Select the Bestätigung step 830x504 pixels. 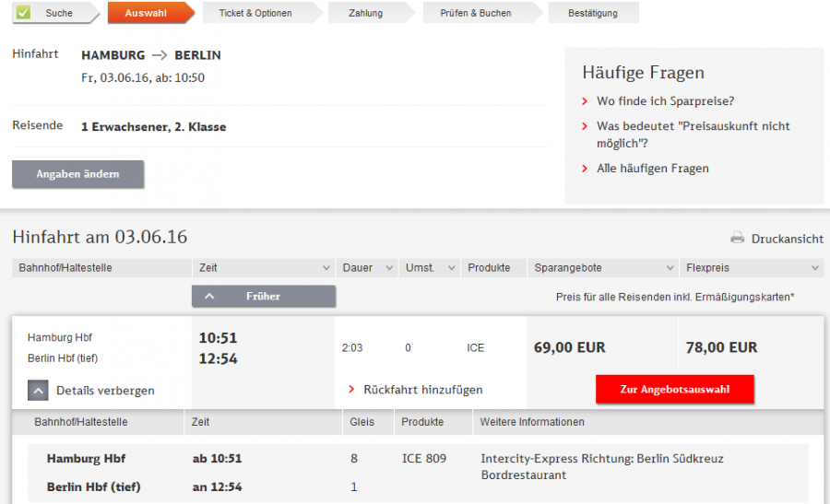[593, 13]
